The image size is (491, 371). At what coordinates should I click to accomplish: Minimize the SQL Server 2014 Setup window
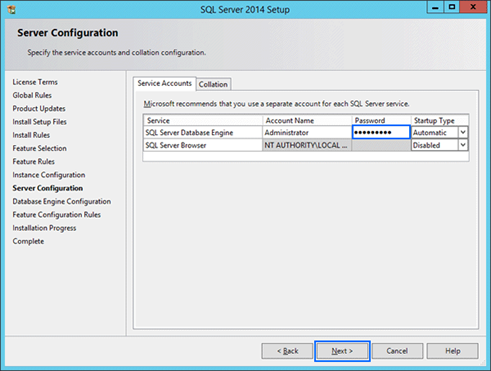point(435,7)
